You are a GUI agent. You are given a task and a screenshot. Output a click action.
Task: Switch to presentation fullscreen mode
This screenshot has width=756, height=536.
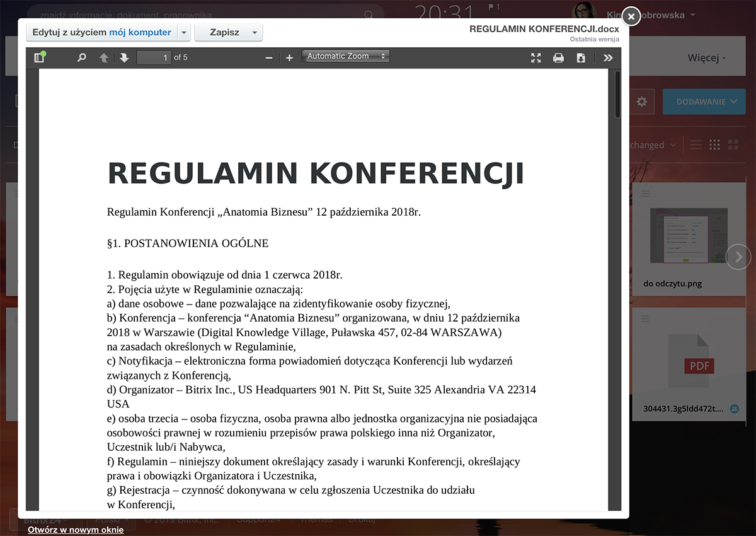[536, 57]
